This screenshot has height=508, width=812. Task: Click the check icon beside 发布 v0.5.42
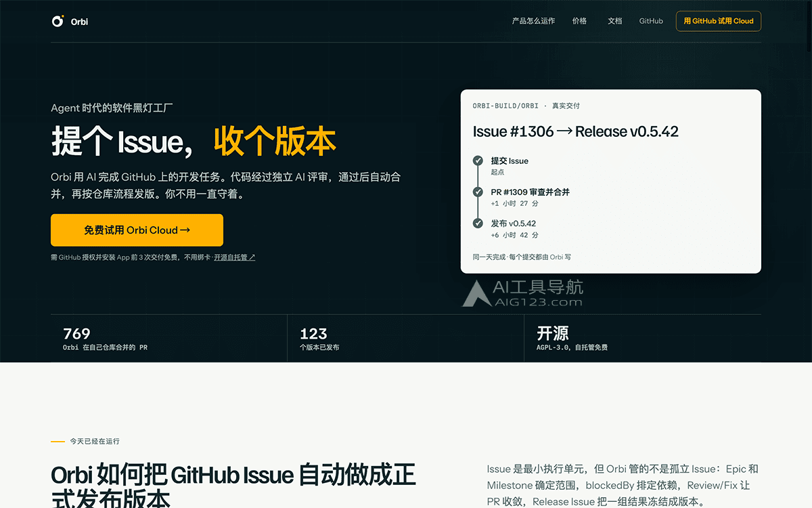[478, 223]
